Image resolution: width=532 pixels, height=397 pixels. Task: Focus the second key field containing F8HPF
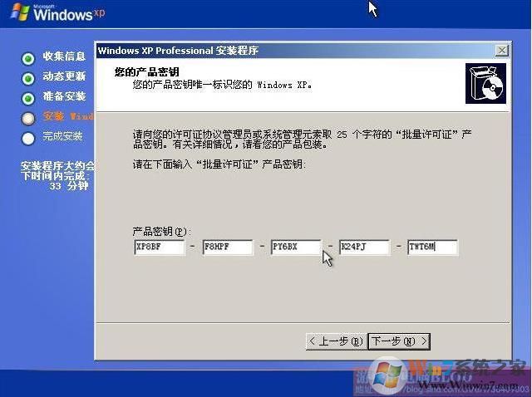pyautogui.click(x=227, y=247)
